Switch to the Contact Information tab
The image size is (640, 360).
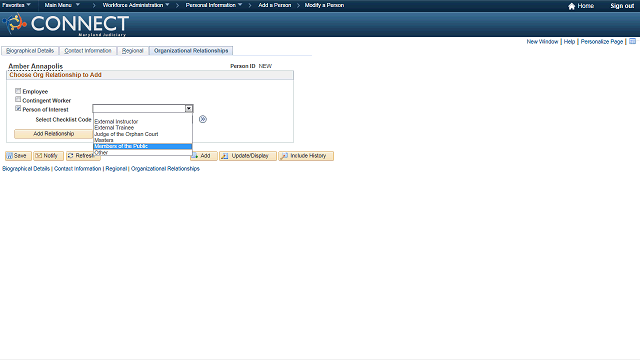pos(88,51)
